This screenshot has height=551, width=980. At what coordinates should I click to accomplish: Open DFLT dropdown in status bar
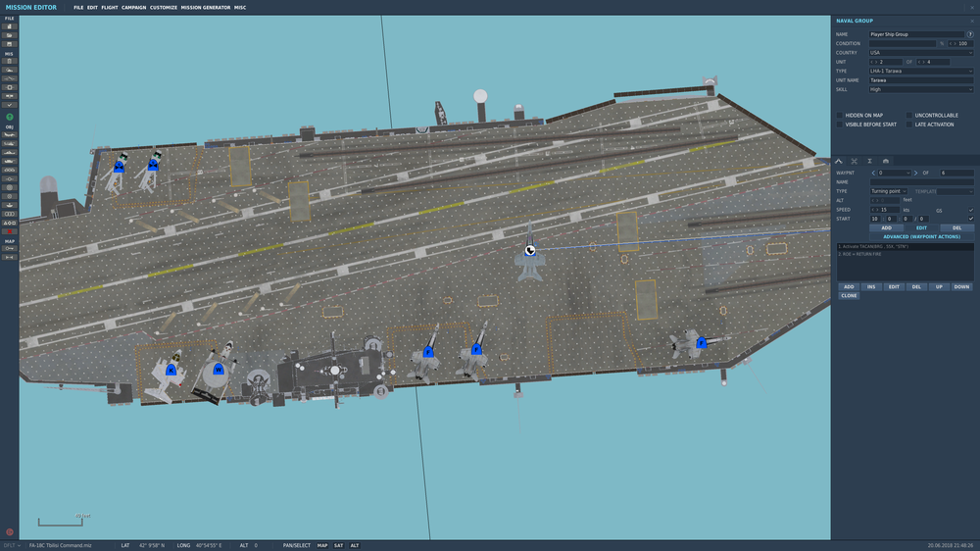click(x=11, y=545)
